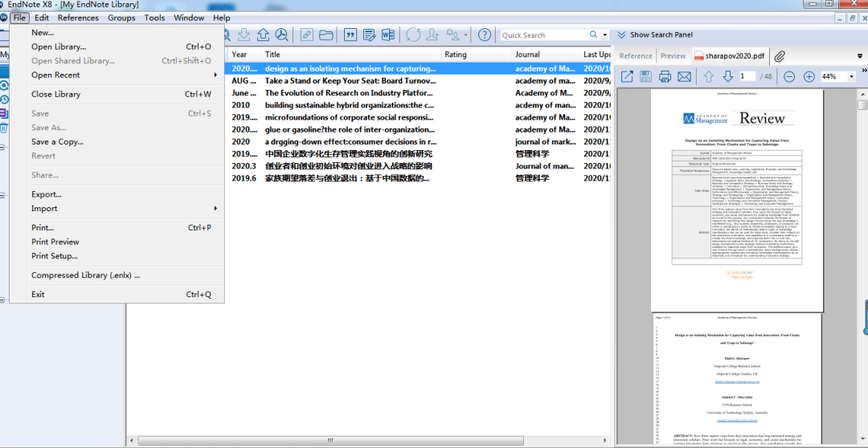Click into the Quick Search field
The image size is (868, 448).
coord(544,35)
